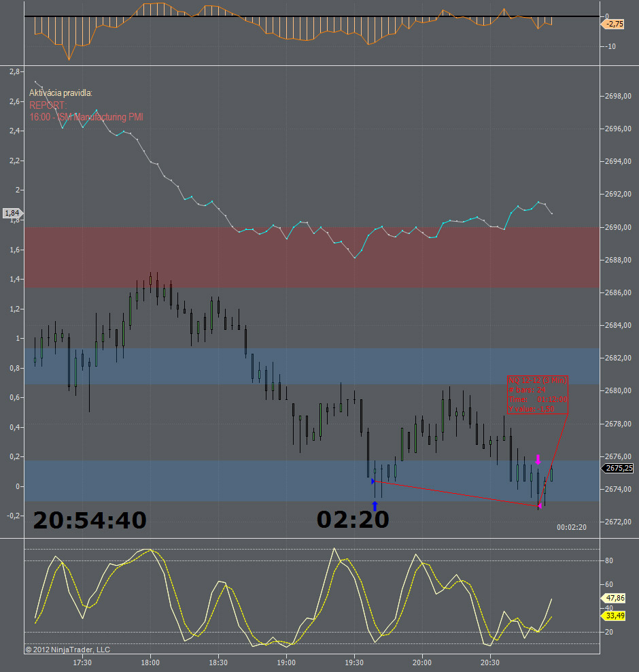Click the 2684,00 price axis label
Image resolution: width=639 pixels, height=672 pixels.
pyautogui.click(x=618, y=325)
